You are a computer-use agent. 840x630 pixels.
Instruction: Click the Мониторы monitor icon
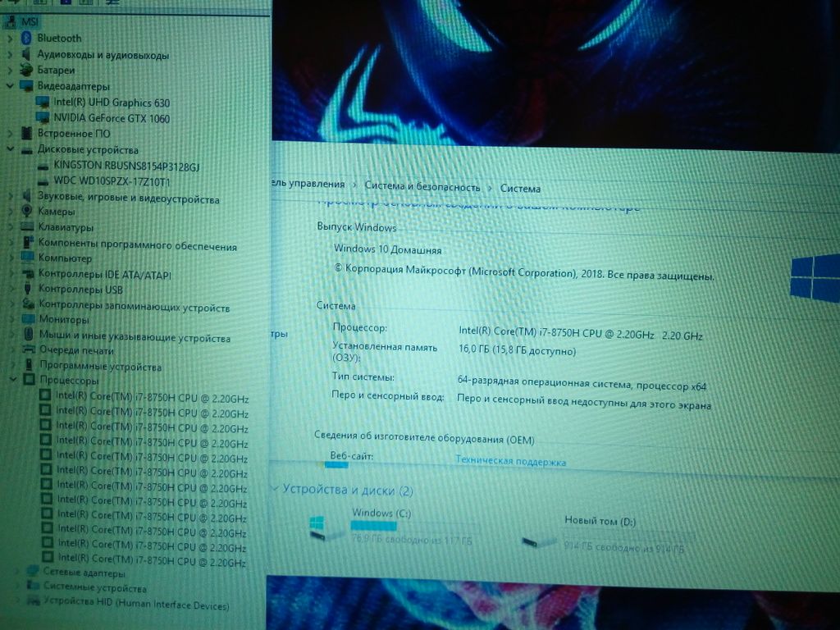click(29, 319)
